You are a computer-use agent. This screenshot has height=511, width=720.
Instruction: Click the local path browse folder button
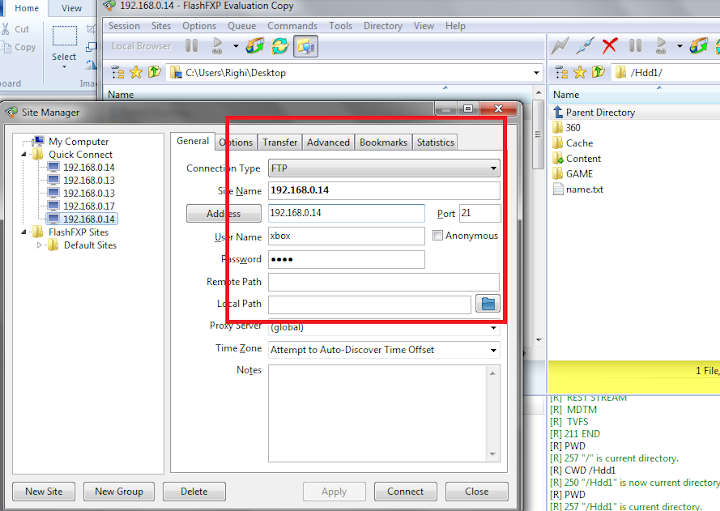tap(488, 303)
